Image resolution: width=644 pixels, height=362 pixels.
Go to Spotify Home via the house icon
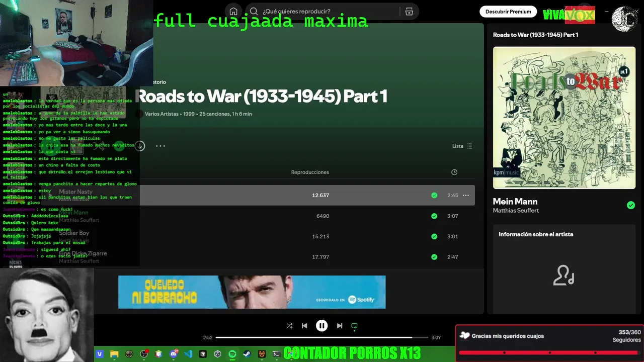233,12
